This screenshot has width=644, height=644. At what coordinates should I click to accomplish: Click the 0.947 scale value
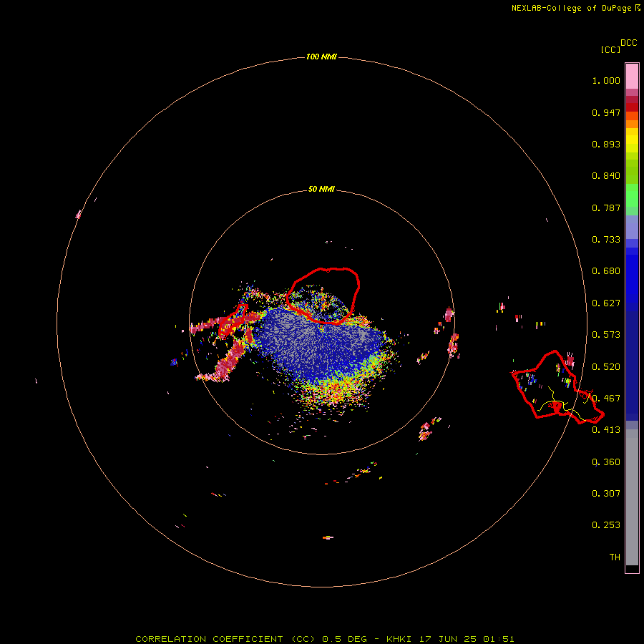(x=606, y=112)
